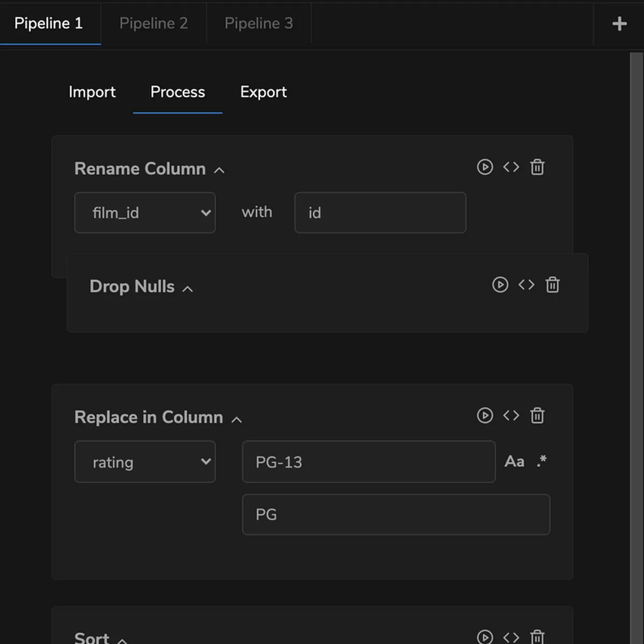Viewport: 644px width, 644px height.
Task: Run the Replace in Column step
Action: [x=485, y=415]
